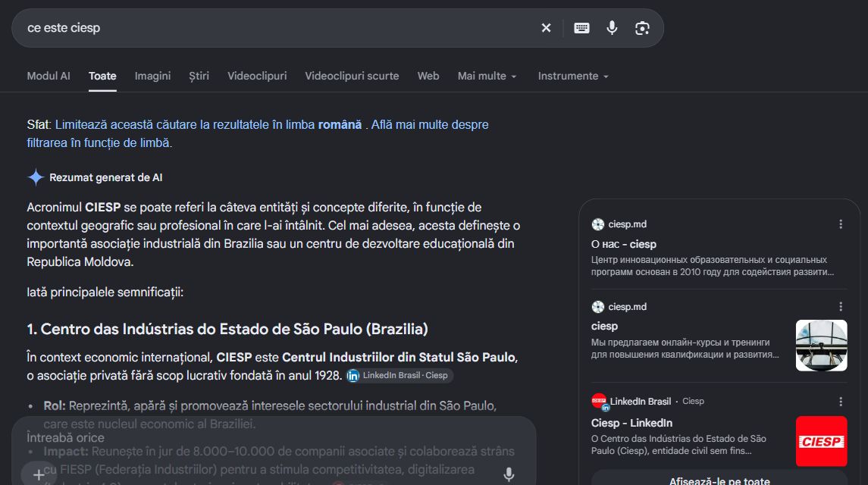The width and height of the screenshot is (868, 485).
Task: Open the Videoclipuri tab
Action: [257, 76]
